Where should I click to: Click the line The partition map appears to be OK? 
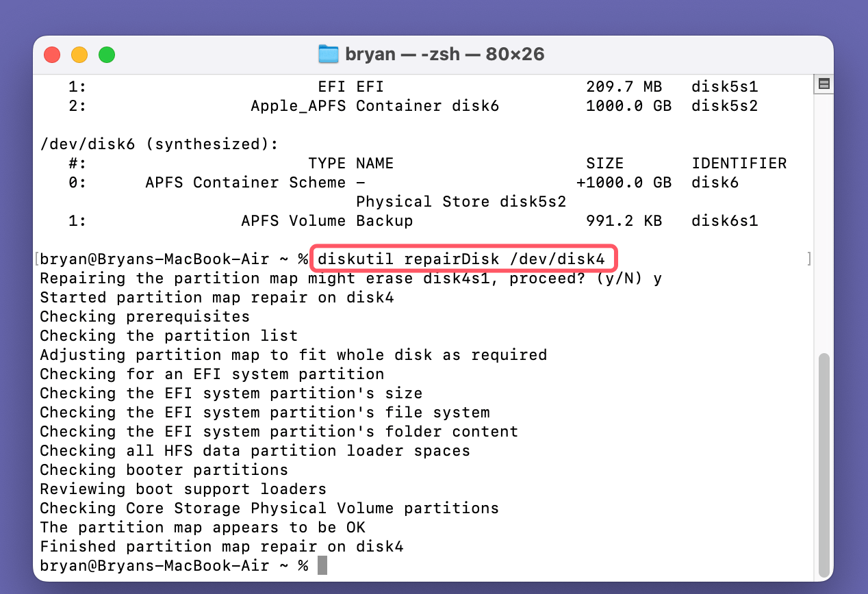click(x=203, y=527)
